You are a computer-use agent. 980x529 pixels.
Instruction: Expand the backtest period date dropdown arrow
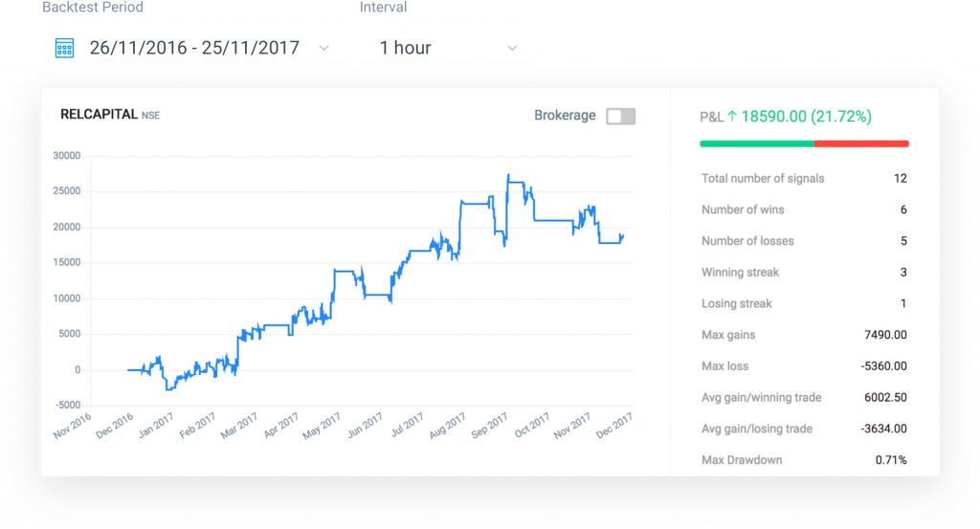tap(323, 48)
